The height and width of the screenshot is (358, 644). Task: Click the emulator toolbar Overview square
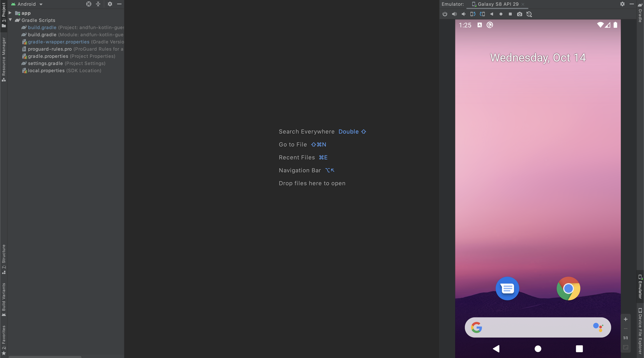(510, 14)
